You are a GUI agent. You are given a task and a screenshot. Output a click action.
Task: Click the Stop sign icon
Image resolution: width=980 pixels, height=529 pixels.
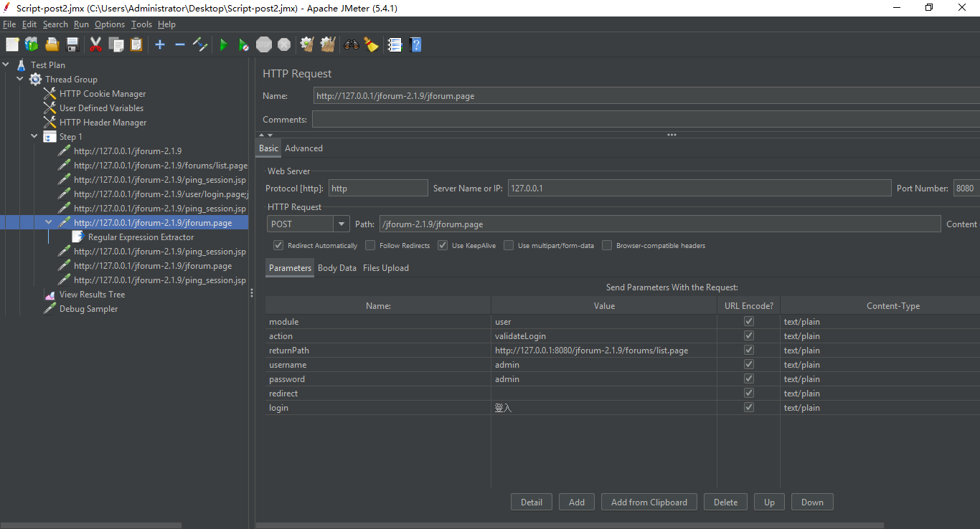tap(264, 44)
